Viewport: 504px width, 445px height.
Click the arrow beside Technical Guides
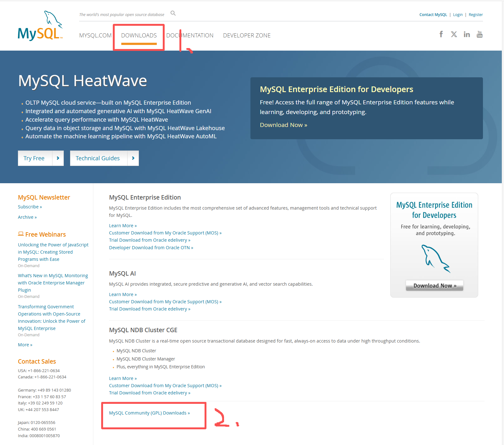(133, 158)
